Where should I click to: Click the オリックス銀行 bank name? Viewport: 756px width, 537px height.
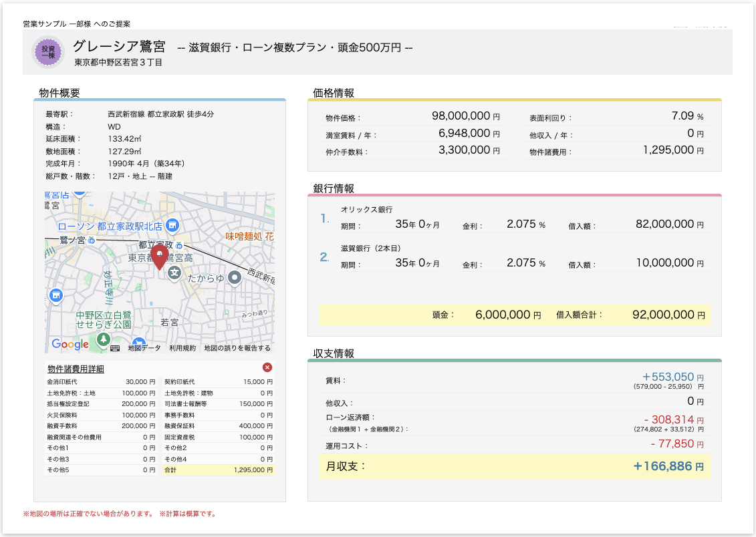click(x=367, y=210)
